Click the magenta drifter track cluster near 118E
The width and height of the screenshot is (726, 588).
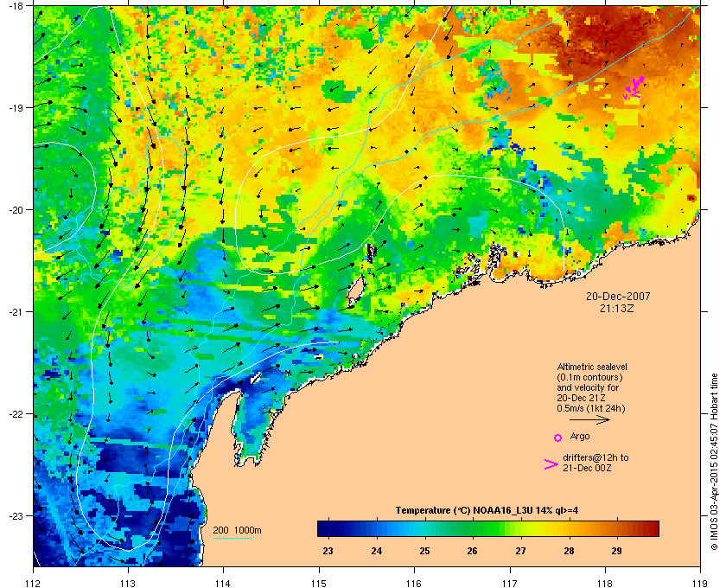click(x=634, y=87)
